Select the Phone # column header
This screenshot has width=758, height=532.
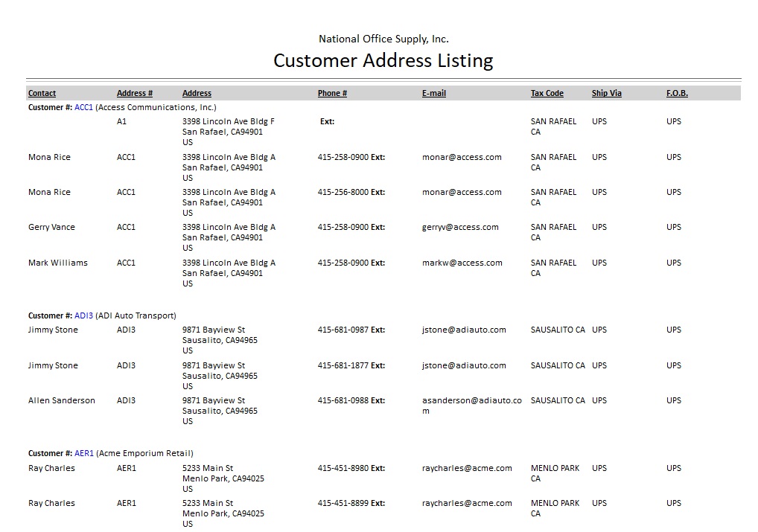point(332,93)
